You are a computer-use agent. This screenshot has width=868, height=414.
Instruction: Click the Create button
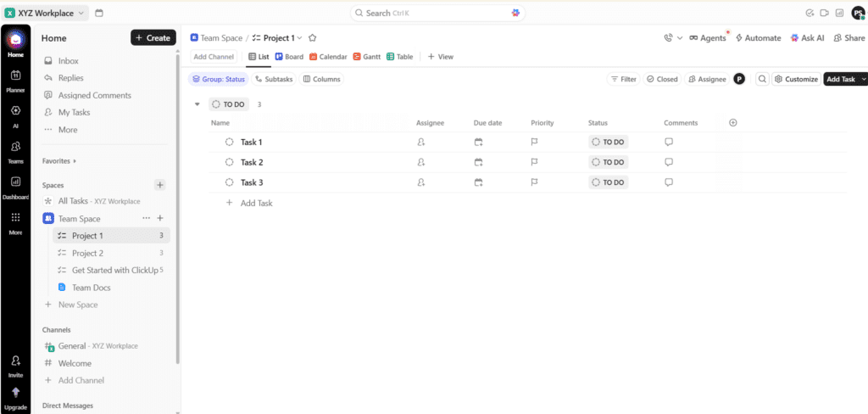coord(153,38)
